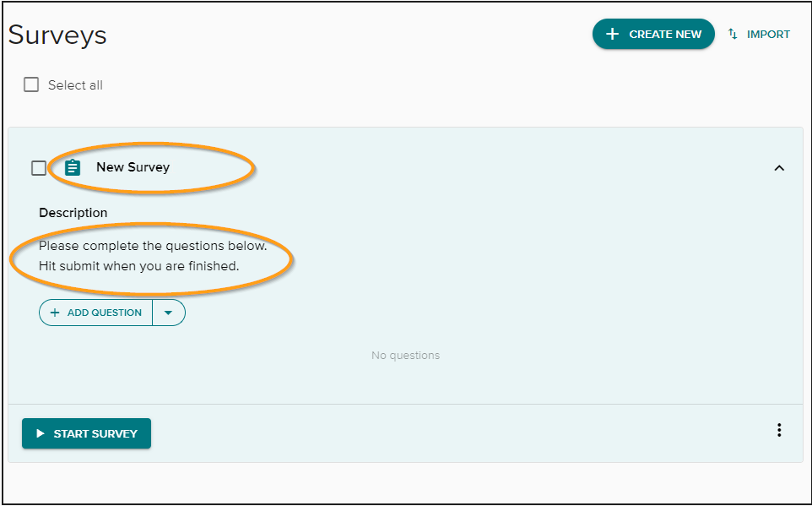Screen dimensions: 812x506
Task: Expand the Add Question dropdown for question types
Action: pos(168,312)
